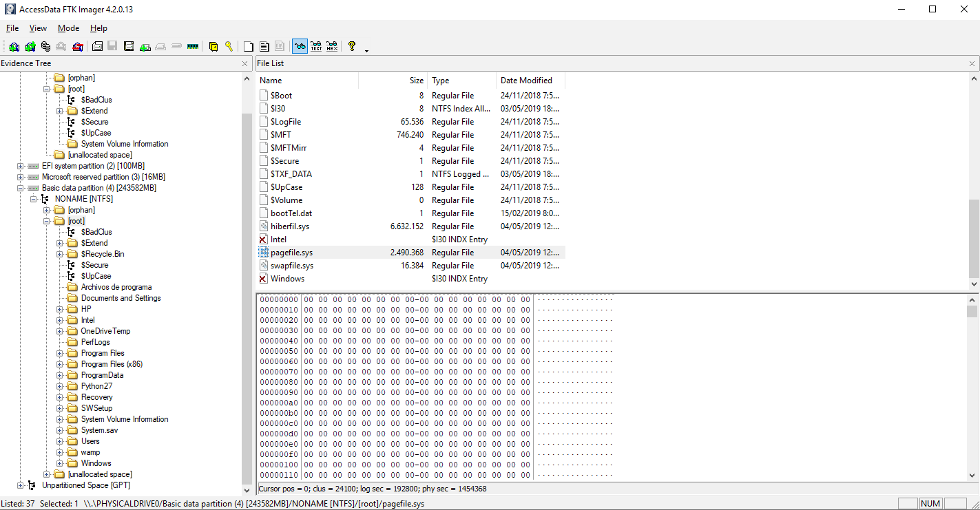
Task: Start the Create Disk Image tool
Action: point(96,46)
